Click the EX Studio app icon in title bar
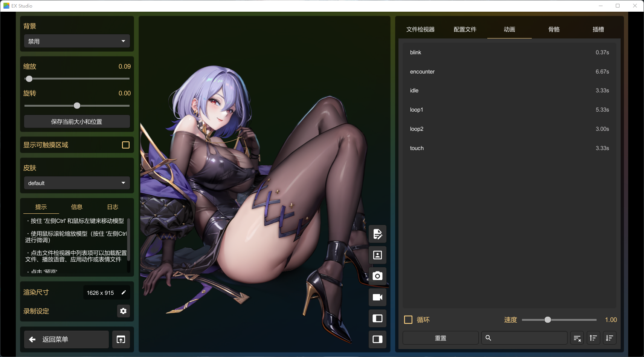 [6, 6]
